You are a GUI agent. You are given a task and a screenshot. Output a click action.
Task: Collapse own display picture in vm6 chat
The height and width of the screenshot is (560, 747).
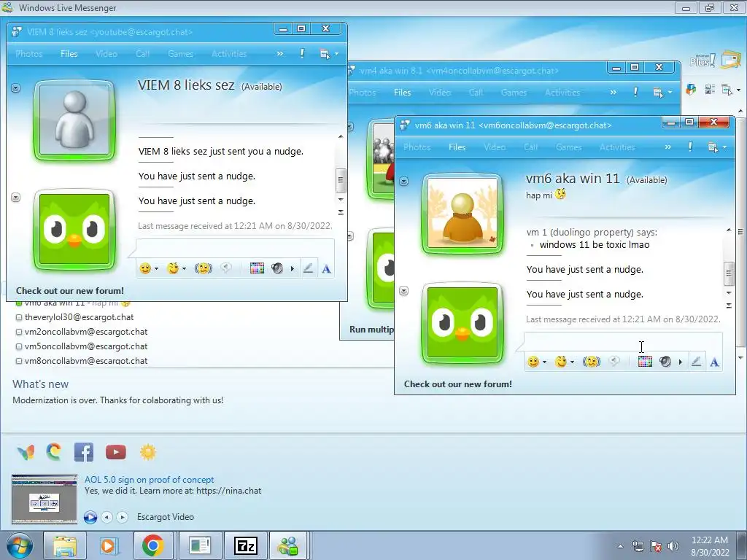403,290
